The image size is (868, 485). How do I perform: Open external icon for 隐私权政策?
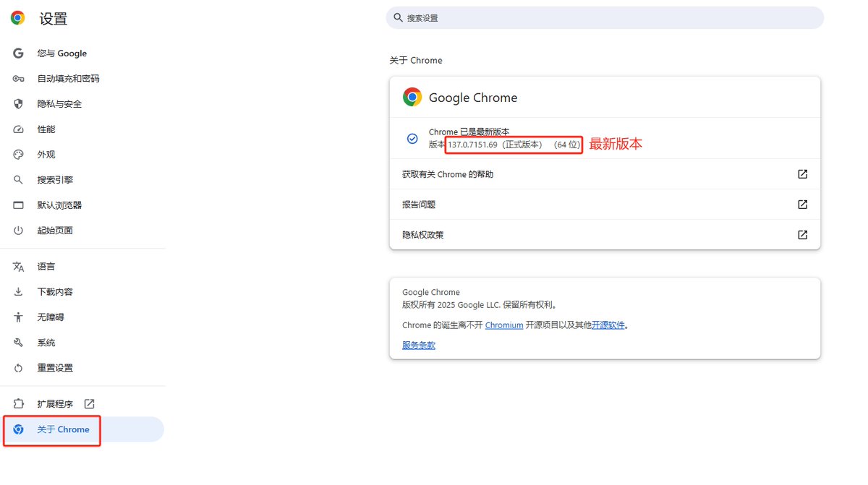tap(802, 235)
